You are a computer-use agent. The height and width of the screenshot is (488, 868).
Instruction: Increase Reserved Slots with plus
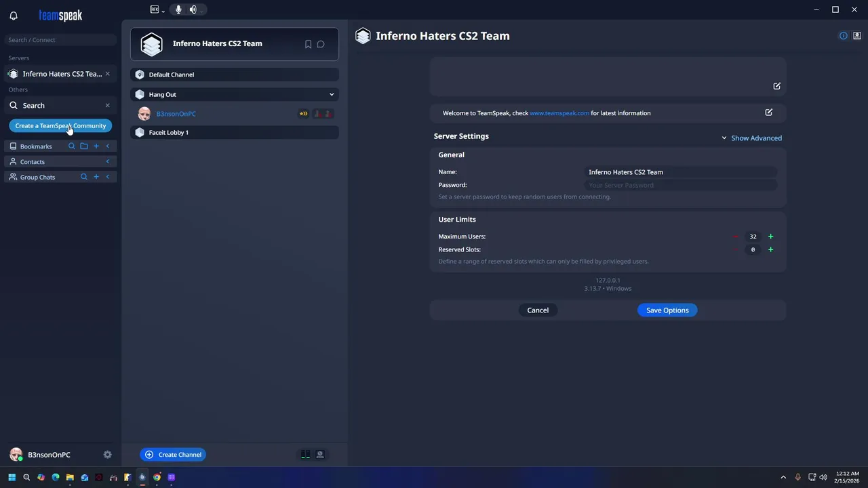pyautogui.click(x=770, y=249)
